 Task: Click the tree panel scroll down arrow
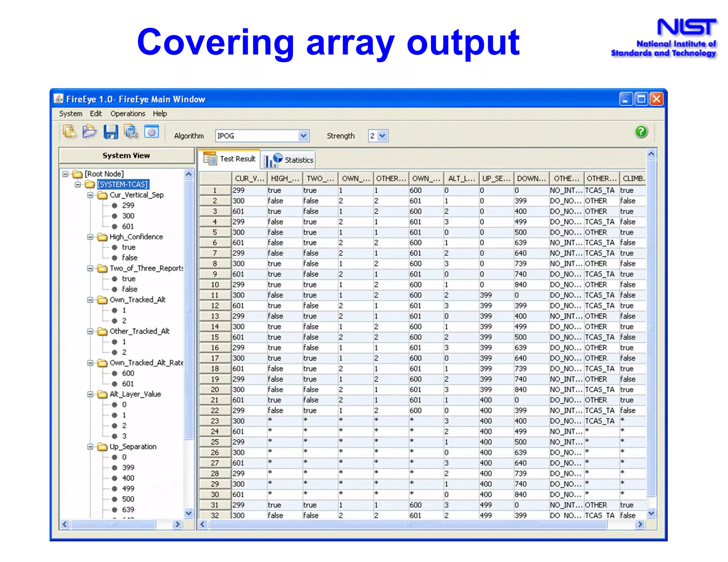pyautogui.click(x=189, y=513)
